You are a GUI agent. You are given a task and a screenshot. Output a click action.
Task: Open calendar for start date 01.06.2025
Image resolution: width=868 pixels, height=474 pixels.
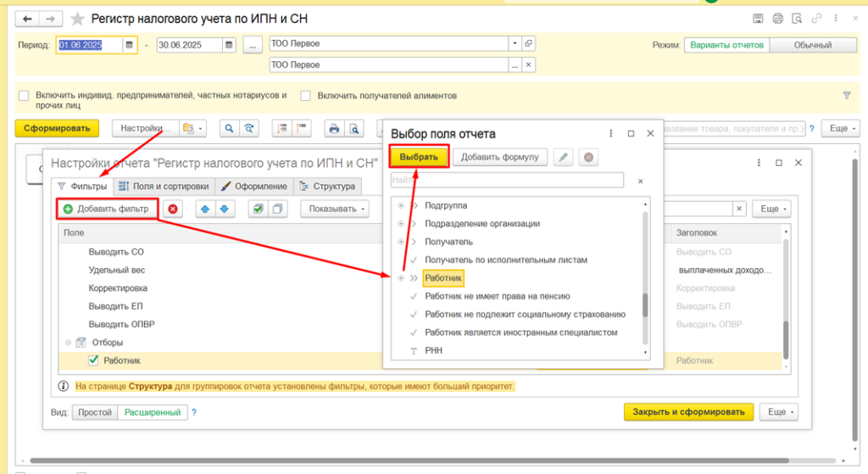[x=129, y=45]
